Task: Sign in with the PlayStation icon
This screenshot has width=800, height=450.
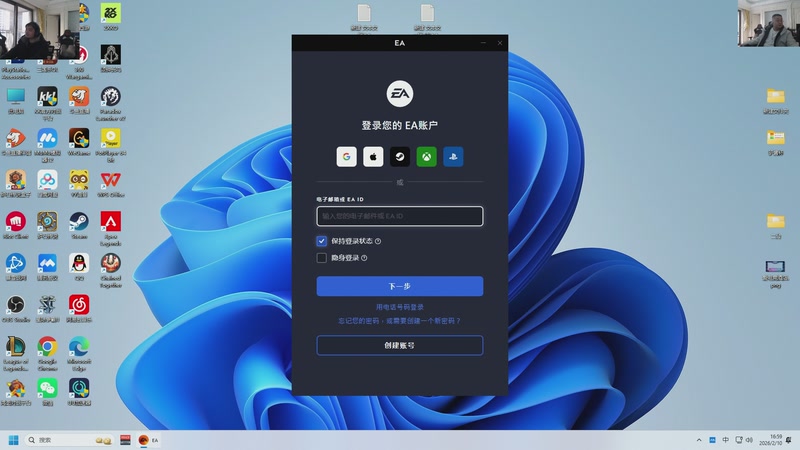Action: tap(453, 157)
